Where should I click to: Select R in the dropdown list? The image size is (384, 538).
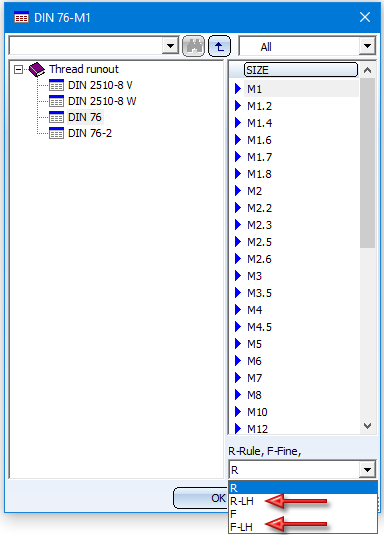(303, 488)
